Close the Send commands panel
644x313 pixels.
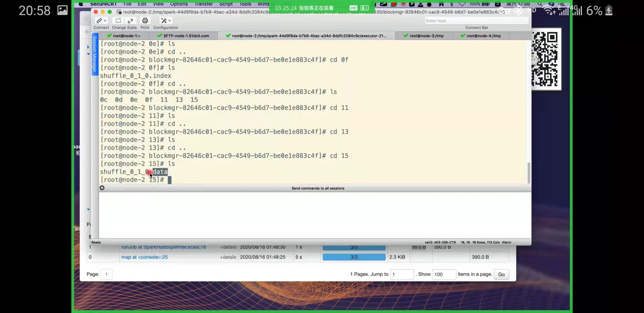click(x=102, y=188)
